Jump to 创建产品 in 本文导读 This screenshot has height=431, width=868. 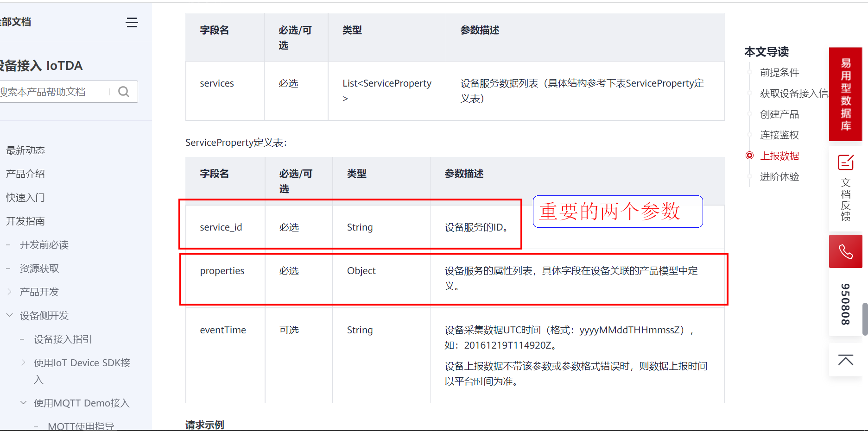coord(779,114)
